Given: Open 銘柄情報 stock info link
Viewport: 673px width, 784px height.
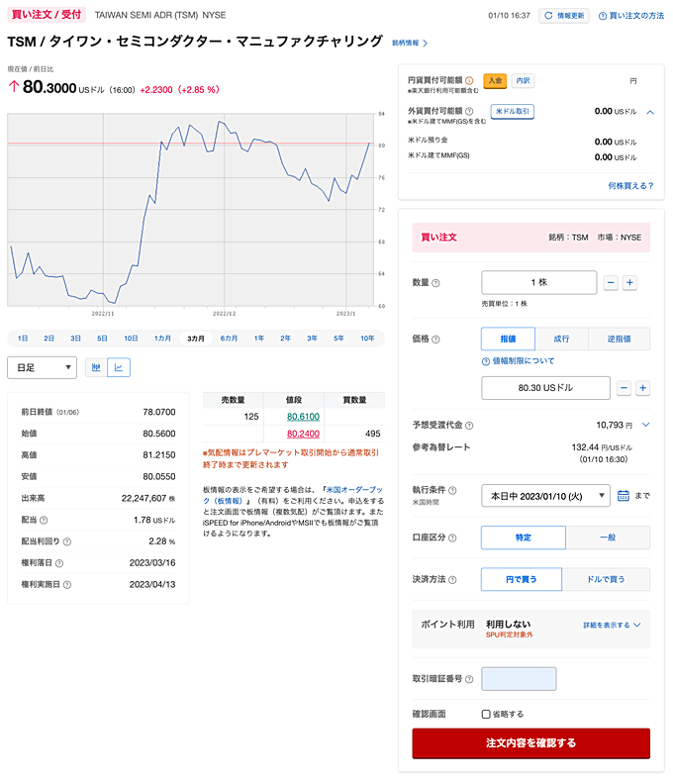Looking at the screenshot, I should coord(410,43).
